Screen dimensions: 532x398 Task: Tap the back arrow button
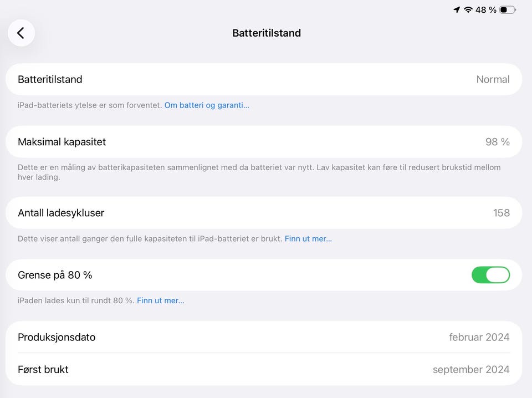tap(21, 33)
